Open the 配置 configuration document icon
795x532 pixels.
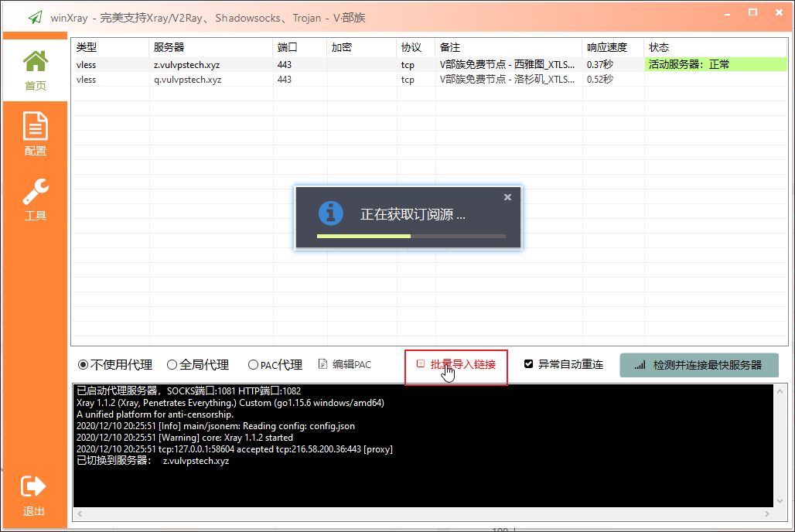pyautogui.click(x=36, y=126)
